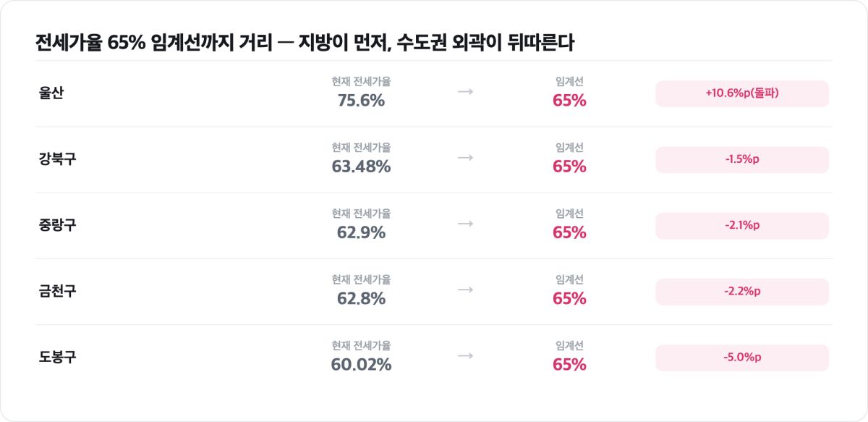Viewport: 868px width, 422px height.
Task: Select the 금천구 district name
Action: coord(58,291)
